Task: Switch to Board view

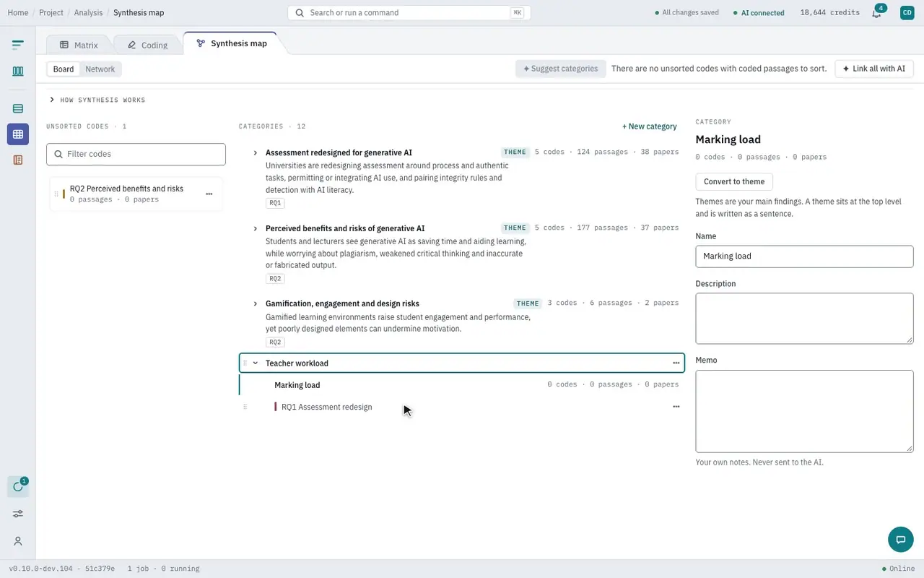Action: coord(64,69)
